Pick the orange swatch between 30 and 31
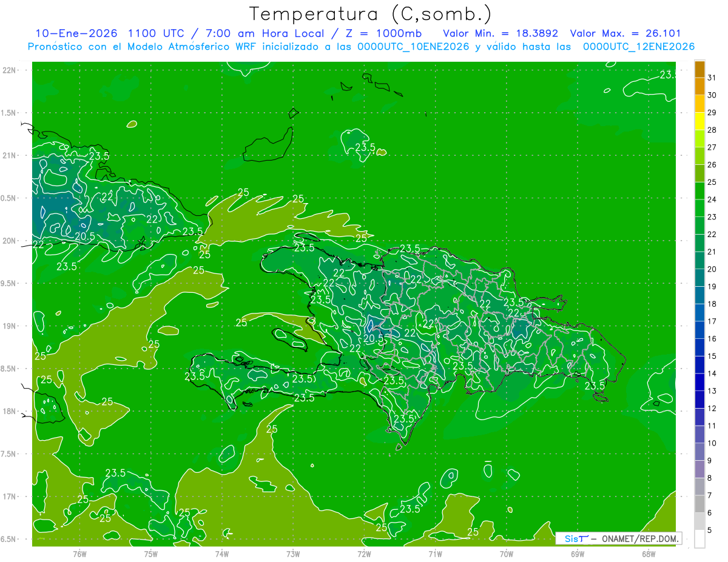The image size is (728, 562). pyautogui.click(x=699, y=86)
